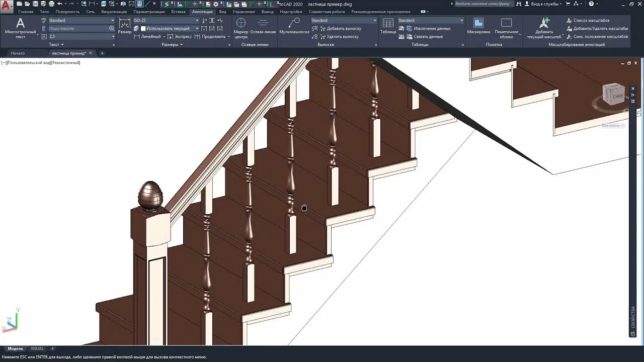Click Добавить/Удалить масштабы button

(x=597, y=28)
